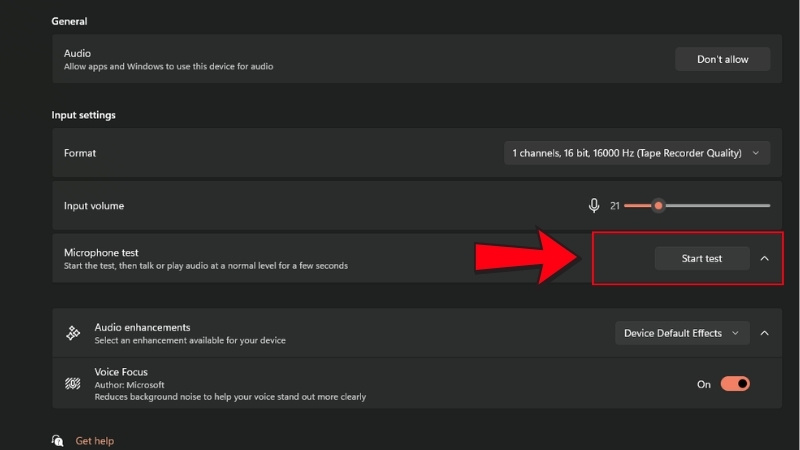Viewport: 800px width, 450px height.
Task: Click the input volume value 21
Action: point(615,206)
